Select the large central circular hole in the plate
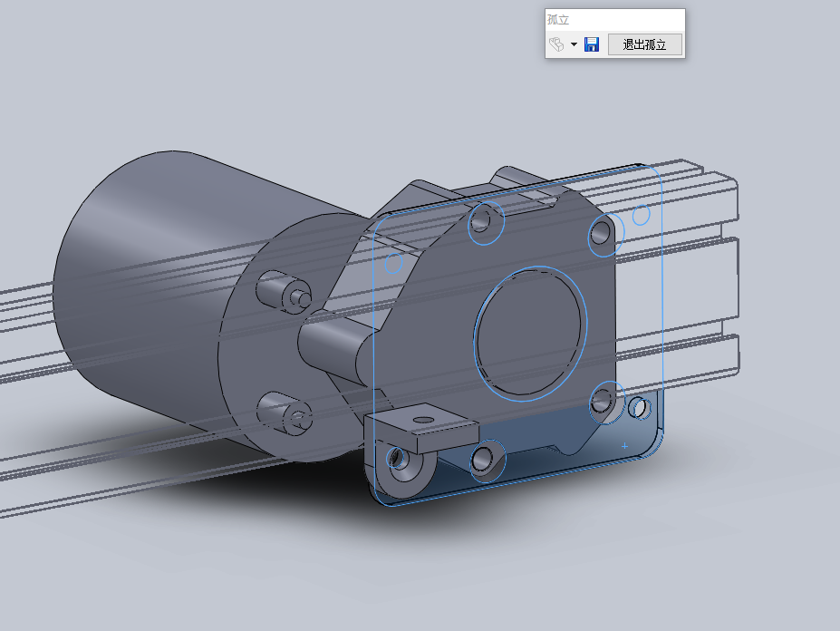Image resolution: width=840 pixels, height=631 pixels. pyautogui.click(x=531, y=332)
